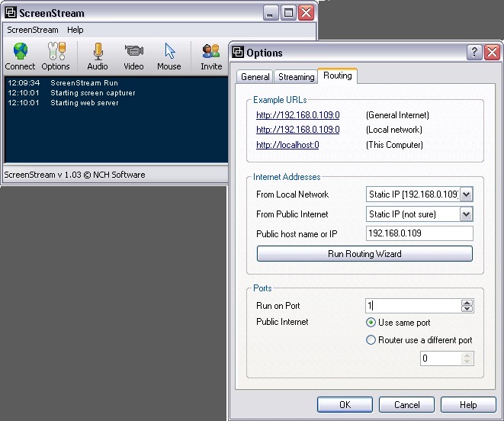
Task: Click the 'From Public Internet' label
Action: click(x=292, y=214)
